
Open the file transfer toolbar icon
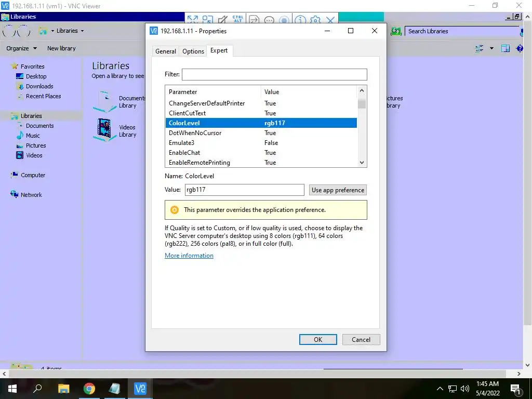point(254,20)
